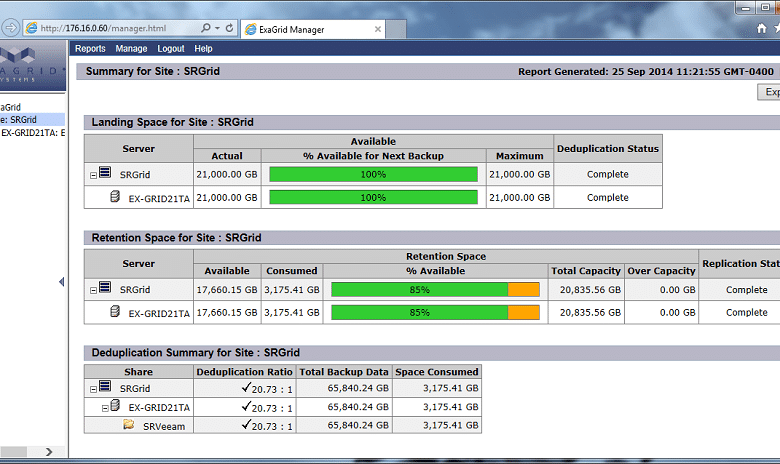The image size is (780, 464).
Task: Click Deduplication Status Complete for SRGrid
Action: tap(607, 174)
